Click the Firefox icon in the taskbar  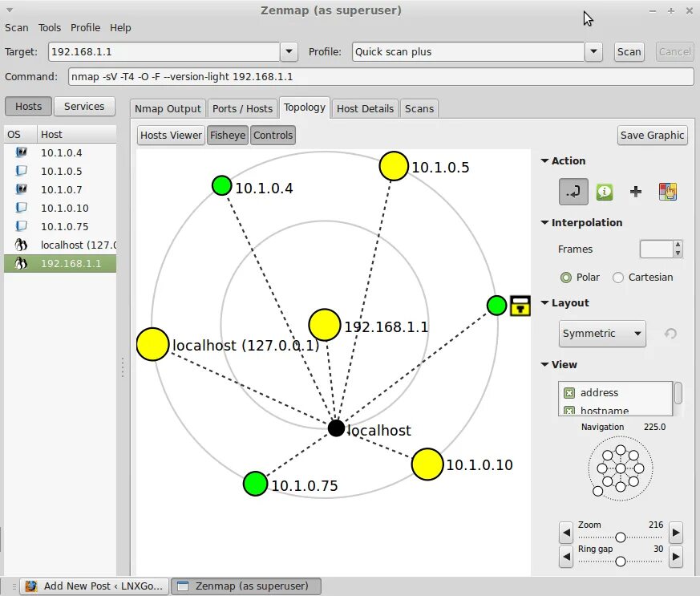pos(30,586)
